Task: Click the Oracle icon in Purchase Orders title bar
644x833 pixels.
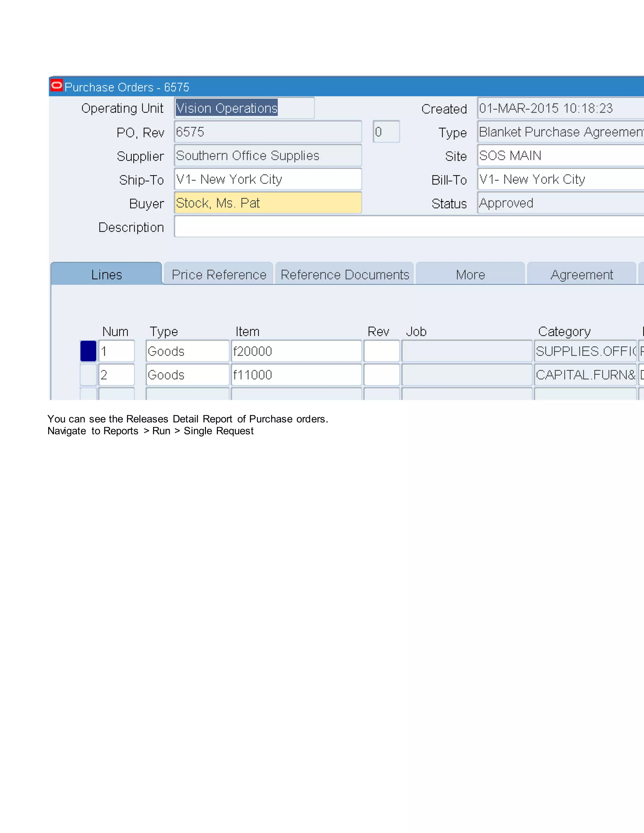Action: [57, 86]
